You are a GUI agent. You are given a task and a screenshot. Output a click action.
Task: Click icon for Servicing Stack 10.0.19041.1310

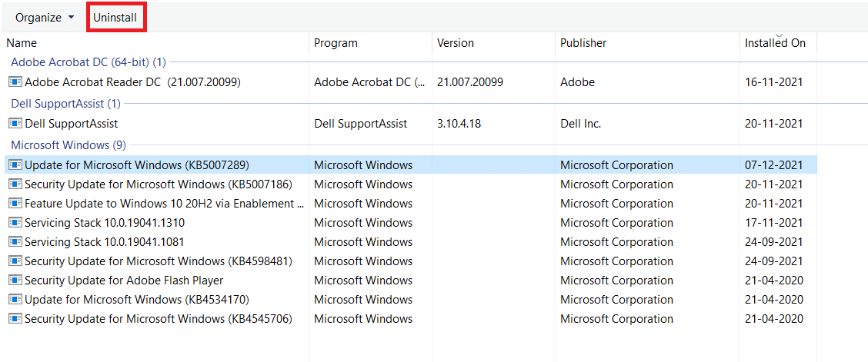click(x=15, y=223)
